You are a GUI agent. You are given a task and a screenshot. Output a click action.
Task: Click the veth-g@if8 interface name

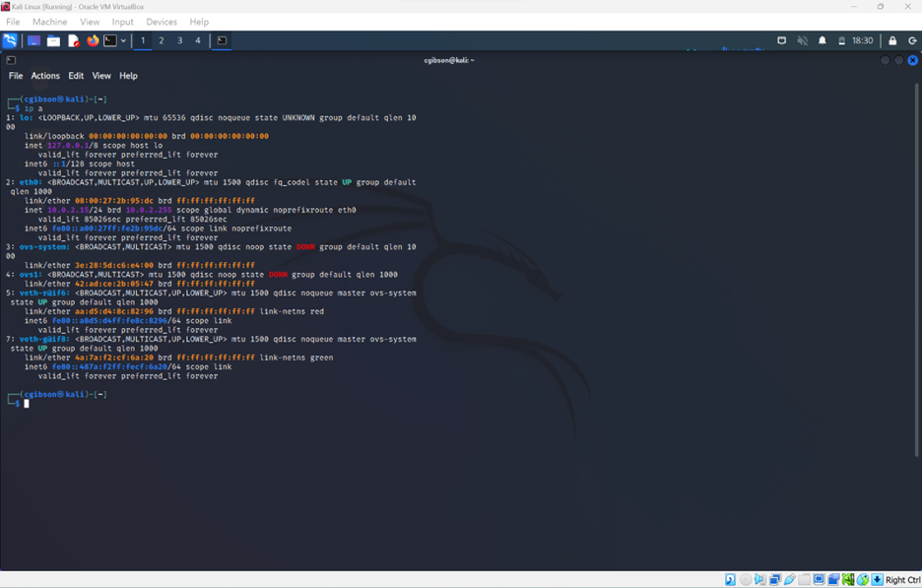point(44,339)
